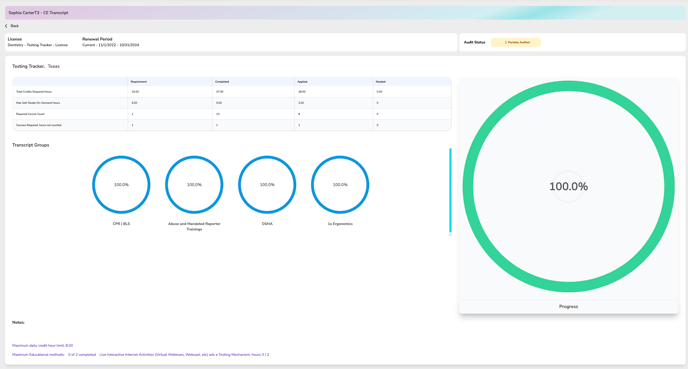Select the 1x Ergonomics progress circle
Viewport: 688px width, 369px height.
340,185
